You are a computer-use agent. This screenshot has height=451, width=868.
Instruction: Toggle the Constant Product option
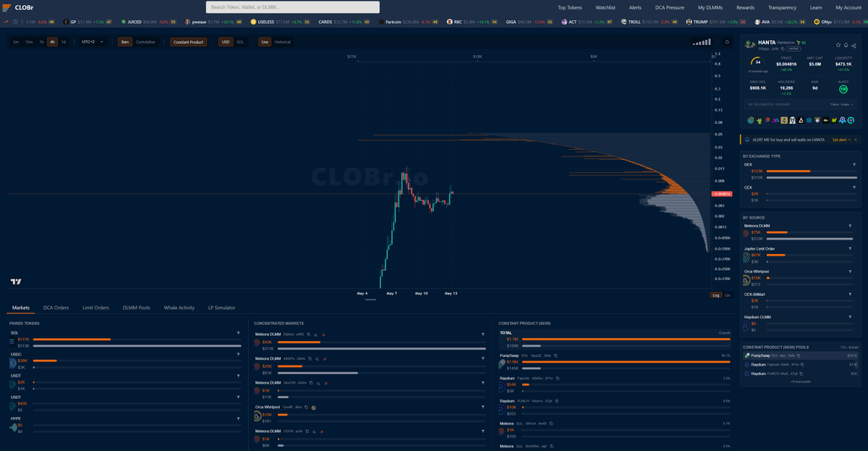point(189,42)
